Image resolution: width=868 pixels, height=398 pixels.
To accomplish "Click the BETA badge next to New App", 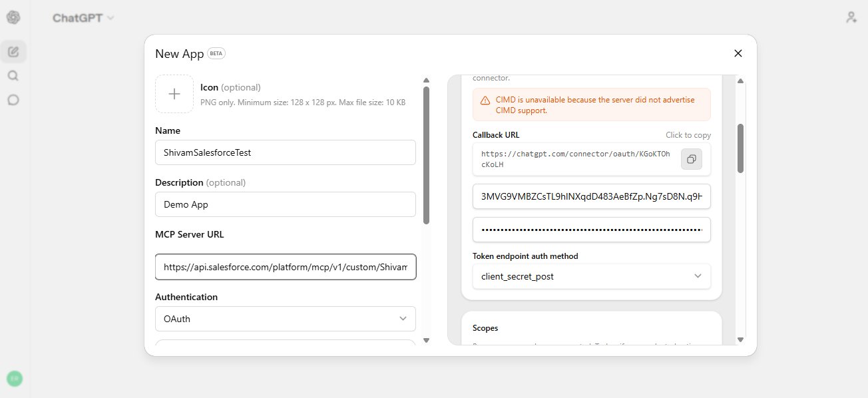I will (x=214, y=53).
